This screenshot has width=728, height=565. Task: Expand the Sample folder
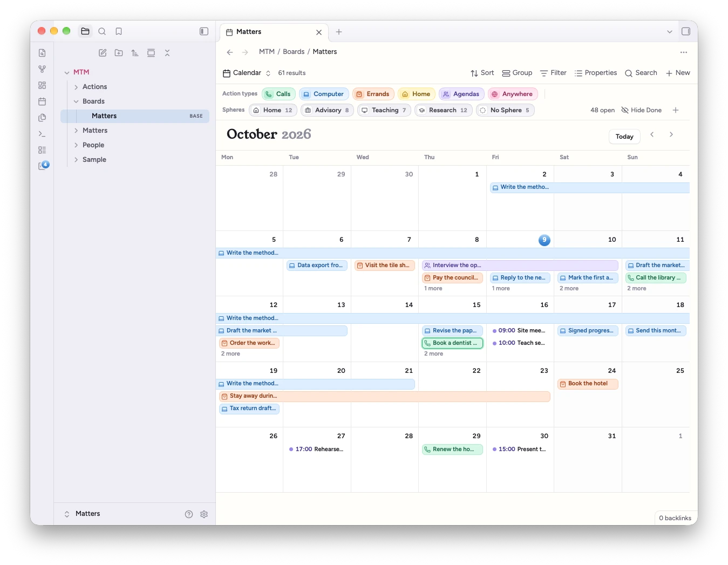coord(76,160)
